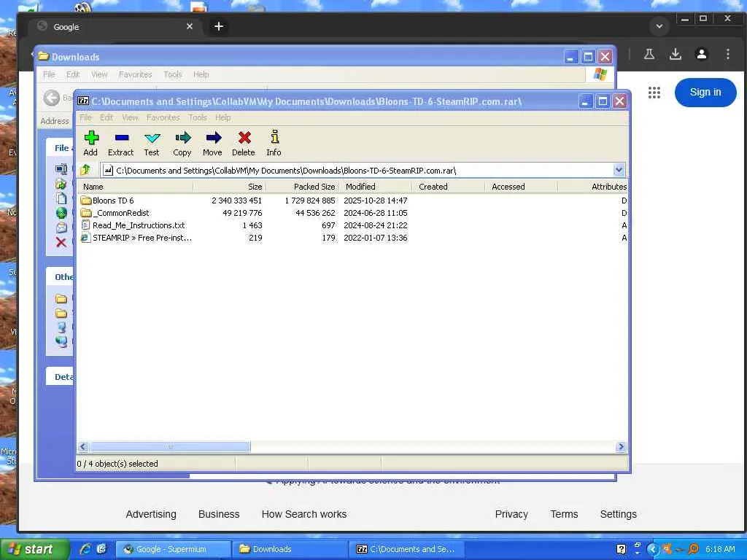
Task: Go up one folder level in 7-Zip
Action: (85, 170)
